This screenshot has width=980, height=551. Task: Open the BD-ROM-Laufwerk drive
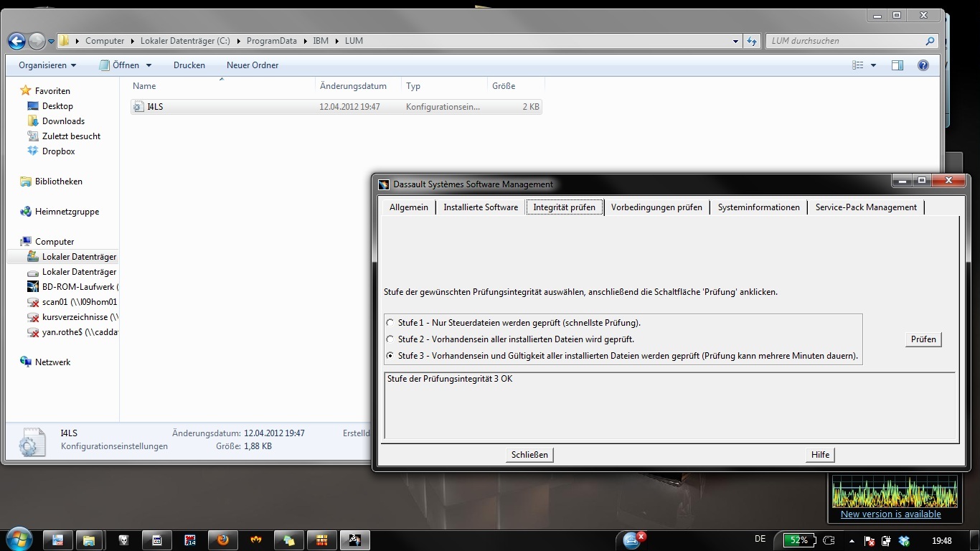coord(72,287)
